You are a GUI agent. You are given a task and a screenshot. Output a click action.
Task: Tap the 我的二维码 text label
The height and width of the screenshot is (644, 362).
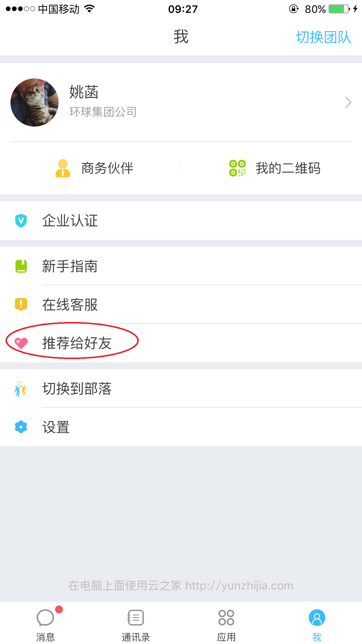[x=288, y=168]
